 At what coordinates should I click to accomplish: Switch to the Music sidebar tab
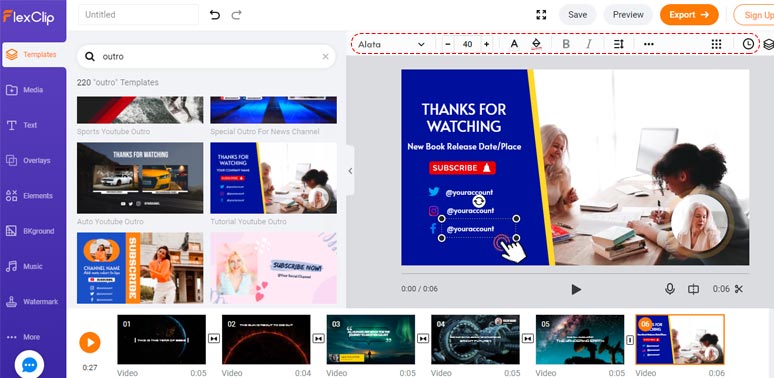[x=33, y=266]
